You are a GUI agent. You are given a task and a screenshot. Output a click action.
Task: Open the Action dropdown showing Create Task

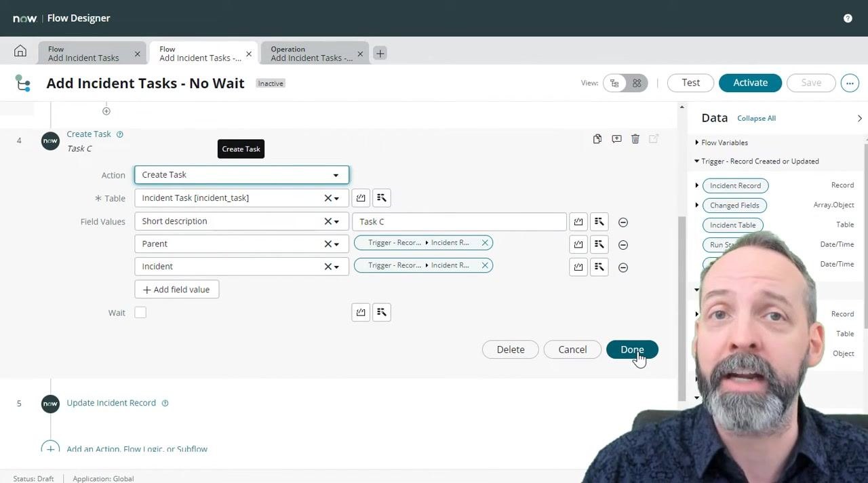click(241, 175)
